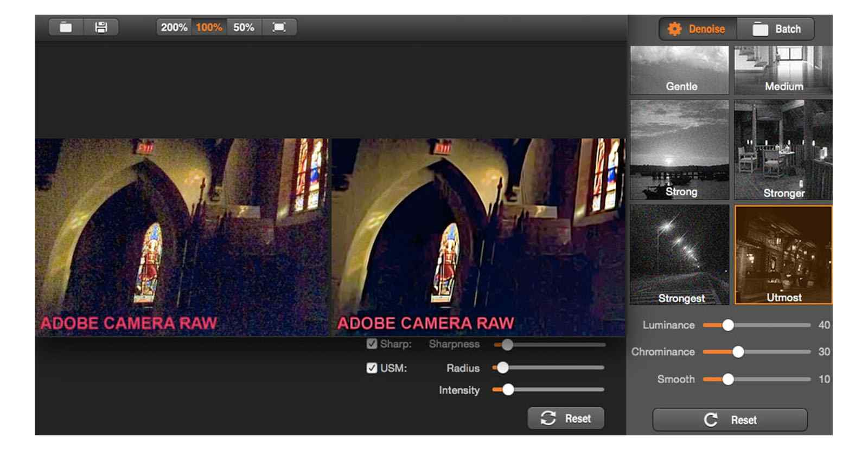Click the Luminance value 40
Viewport: 868px width, 450px height.
tap(824, 325)
